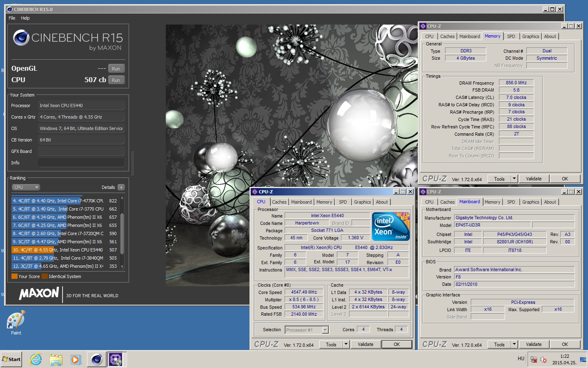588x368 pixels.
Task: Open the Help menu in Cinebench
Action: point(25,18)
